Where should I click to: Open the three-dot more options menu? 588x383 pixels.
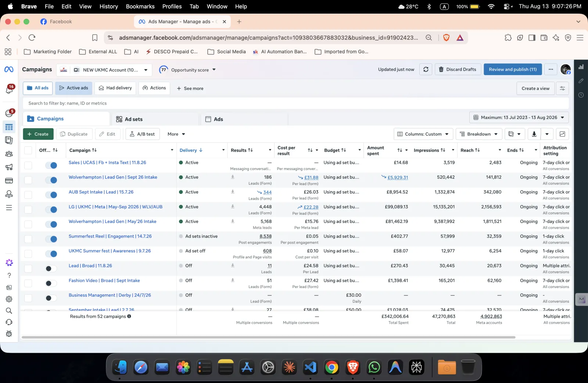pos(551,69)
